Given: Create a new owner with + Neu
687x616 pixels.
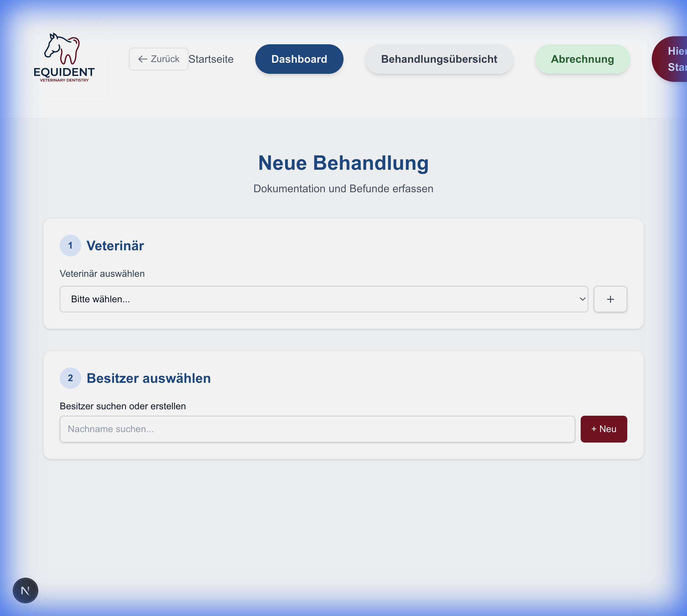Looking at the screenshot, I should coord(603,429).
